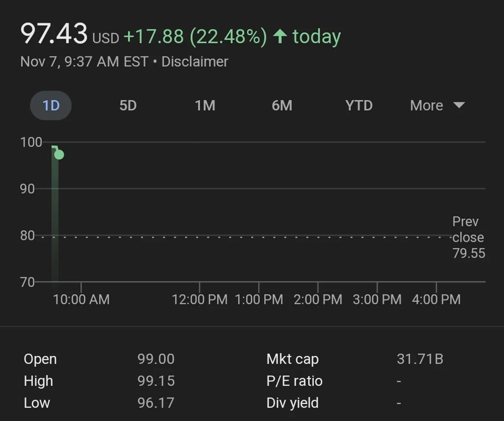
Task: View the YTD chart range
Action: point(359,105)
